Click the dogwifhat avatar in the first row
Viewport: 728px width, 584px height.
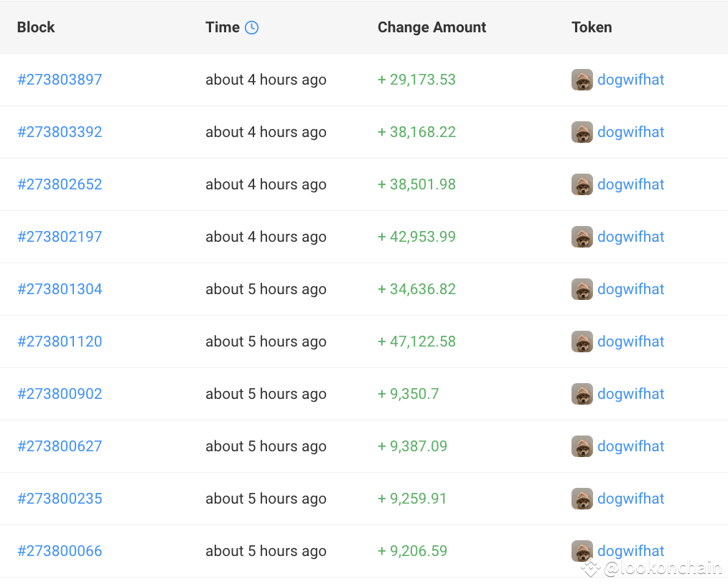click(582, 80)
